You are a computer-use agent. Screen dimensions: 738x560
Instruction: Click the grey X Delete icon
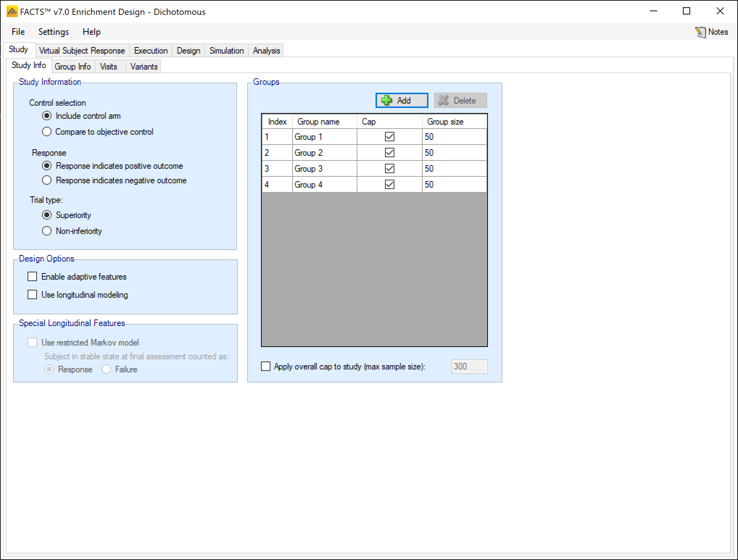(x=443, y=100)
